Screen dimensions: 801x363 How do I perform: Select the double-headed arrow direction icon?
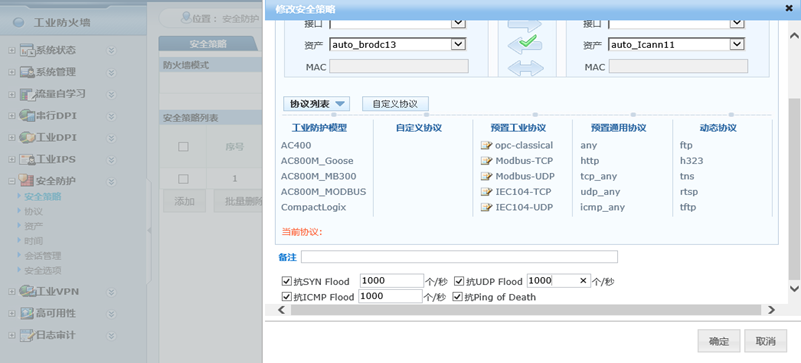[525, 68]
